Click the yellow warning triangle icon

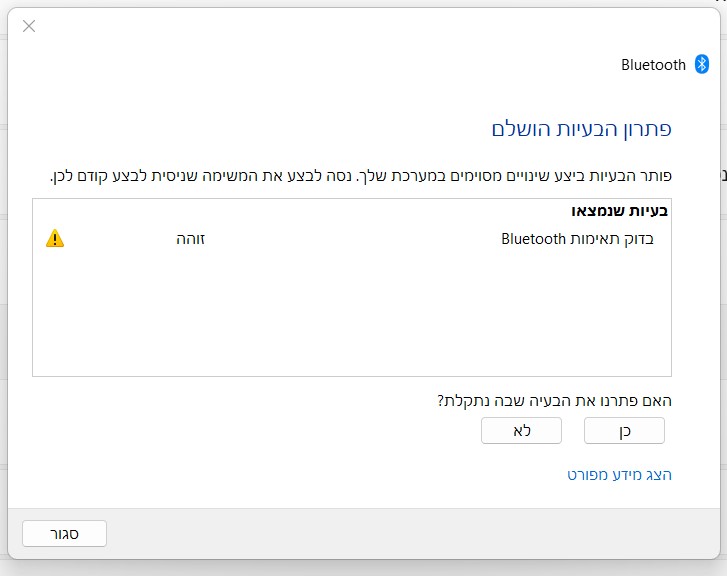[55, 239]
